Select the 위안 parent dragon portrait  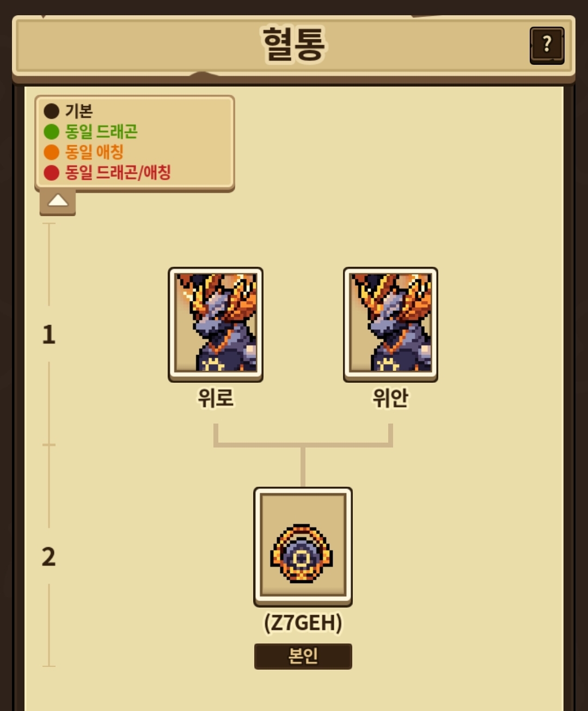tap(390, 324)
